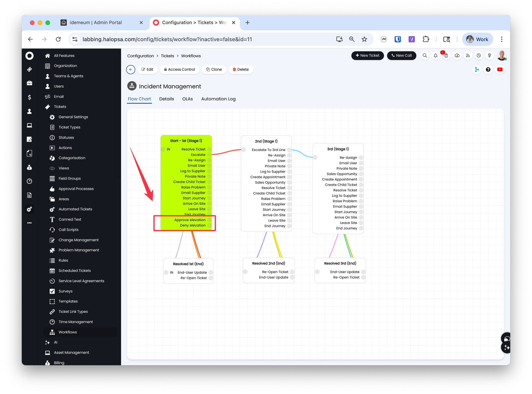Screen dimensions: 532x394
Task: Switch to the Details tab
Action: click(x=167, y=99)
